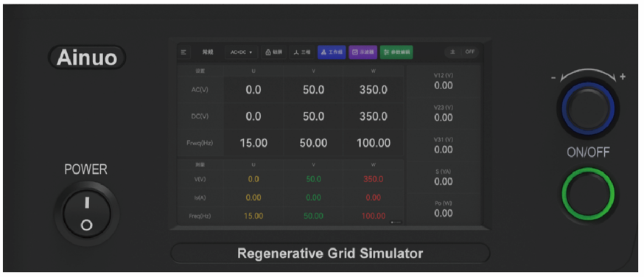Select the 常规 (general) tab

(x=207, y=52)
